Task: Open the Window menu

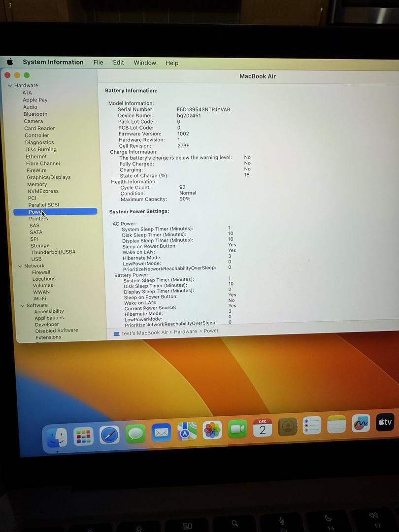Action: 145,63
